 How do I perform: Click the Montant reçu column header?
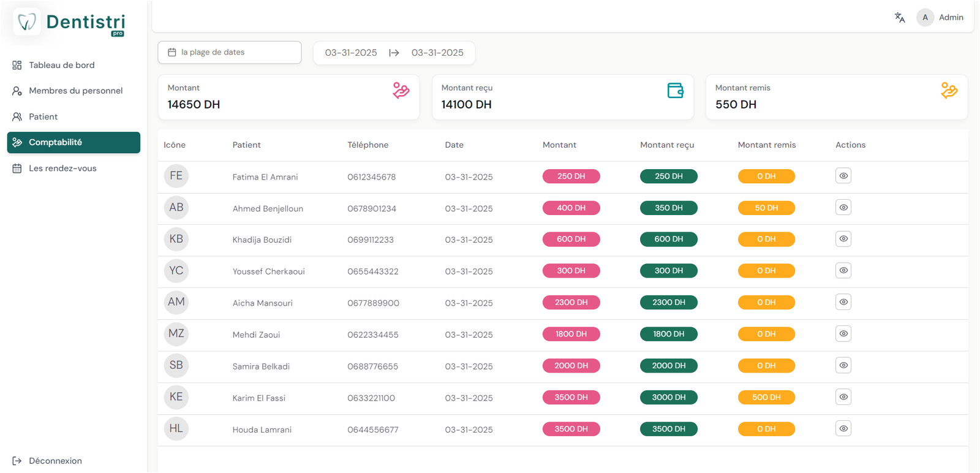click(x=667, y=145)
